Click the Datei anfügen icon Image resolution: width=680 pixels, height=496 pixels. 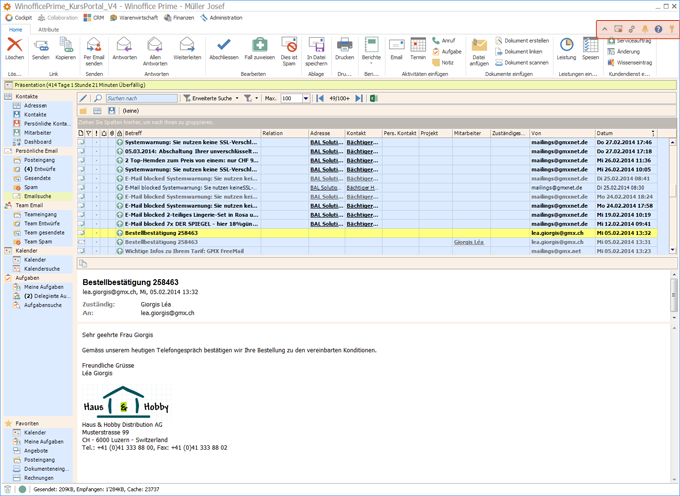pos(479,45)
